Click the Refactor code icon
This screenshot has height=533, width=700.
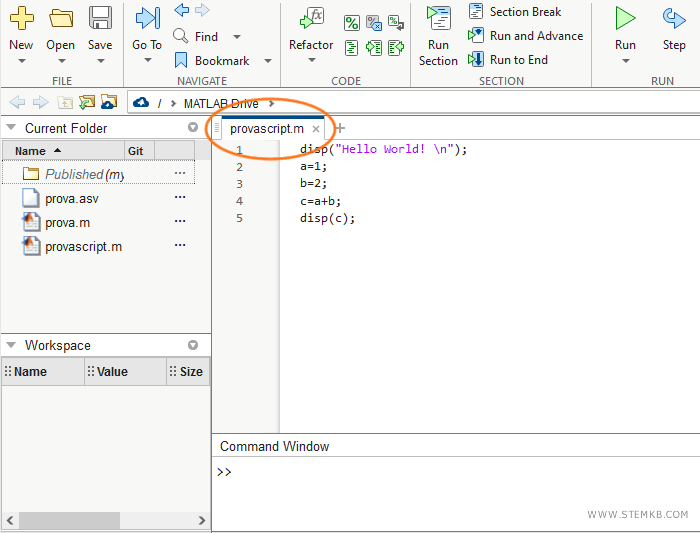click(312, 19)
